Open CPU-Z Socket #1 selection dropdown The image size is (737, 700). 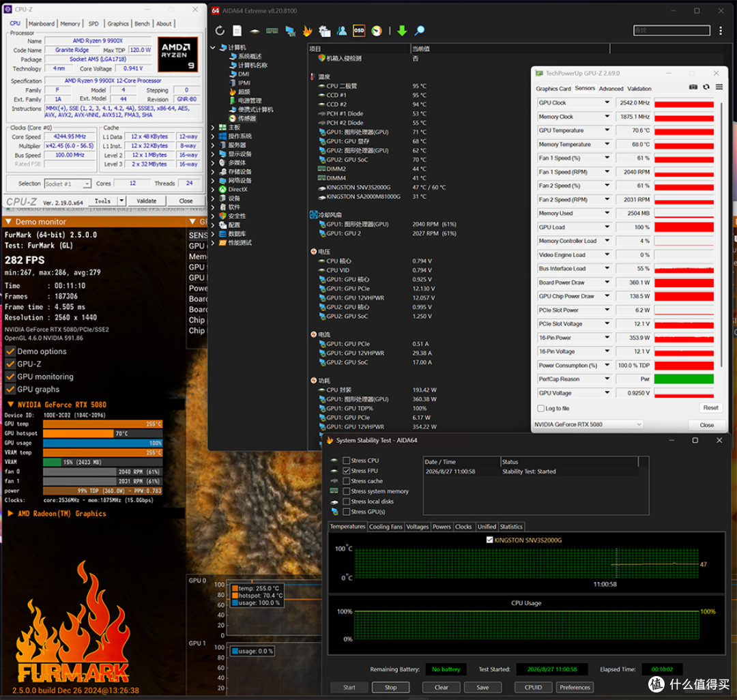(x=68, y=184)
